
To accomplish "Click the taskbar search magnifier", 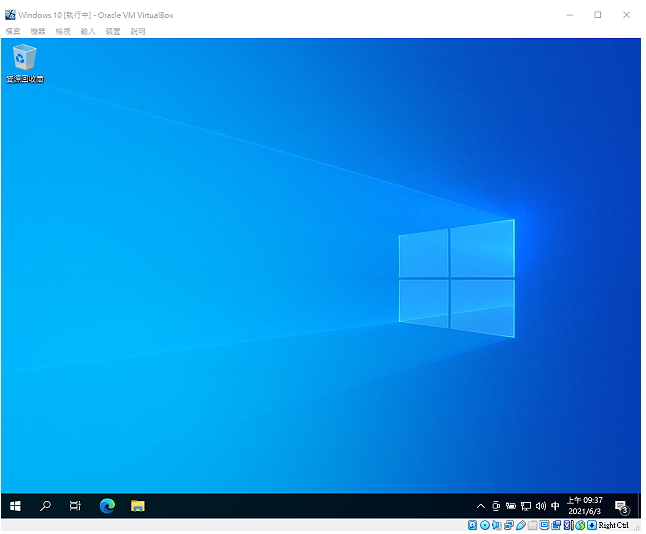I will 45,506.
